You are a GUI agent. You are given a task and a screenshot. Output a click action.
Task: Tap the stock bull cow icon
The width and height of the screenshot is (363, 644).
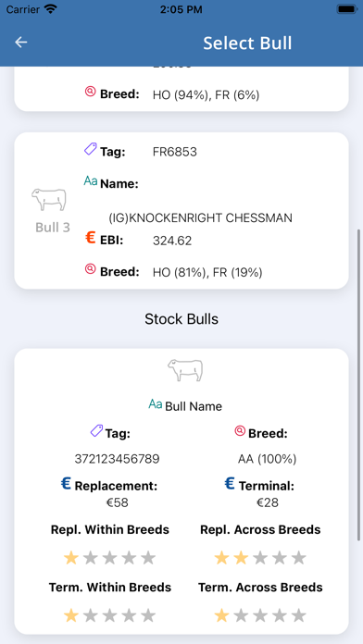click(x=185, y=370)
